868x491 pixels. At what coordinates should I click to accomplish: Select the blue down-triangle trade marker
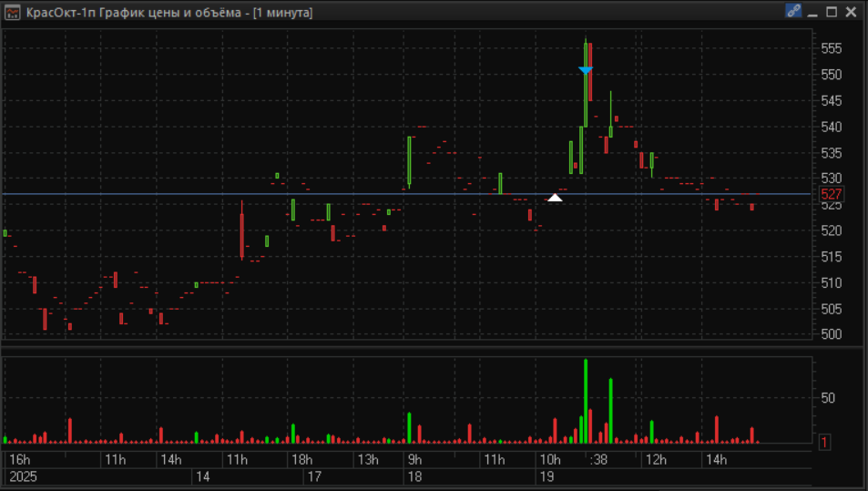586,70
